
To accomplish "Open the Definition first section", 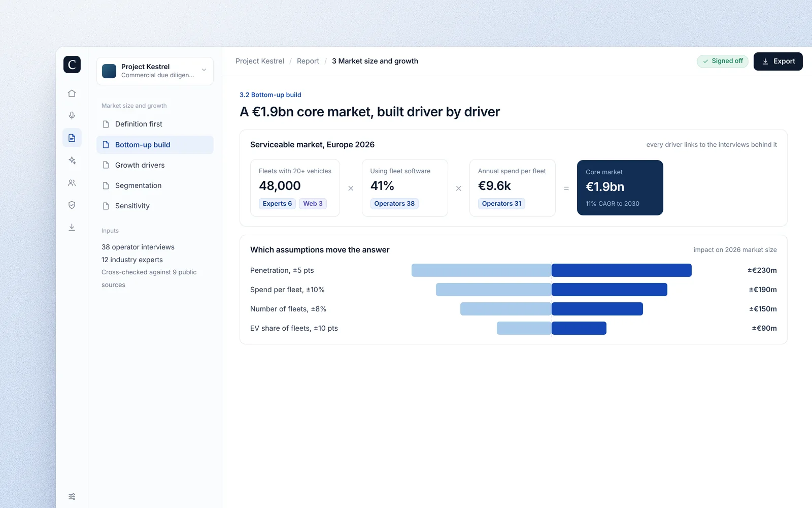I will pos(155,124).
